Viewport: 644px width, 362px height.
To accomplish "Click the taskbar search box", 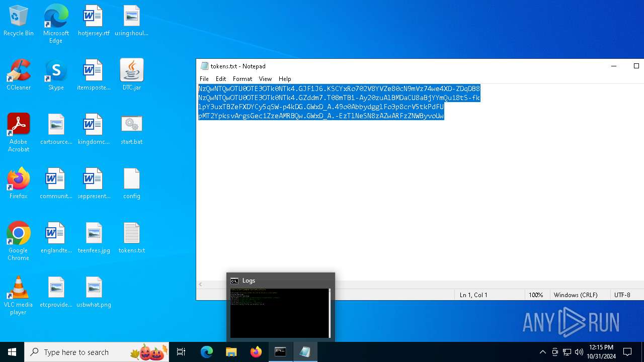I will pyautogui.click(x=97, y=352).
